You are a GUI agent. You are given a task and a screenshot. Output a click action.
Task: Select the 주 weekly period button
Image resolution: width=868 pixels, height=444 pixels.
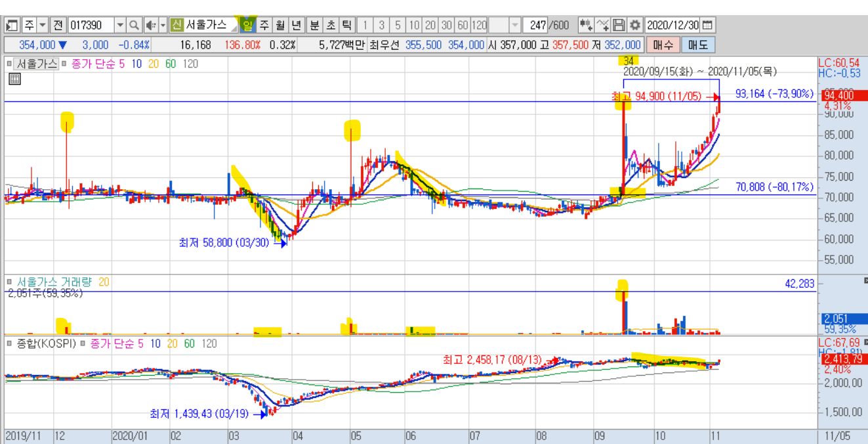(x=264, y=25)
